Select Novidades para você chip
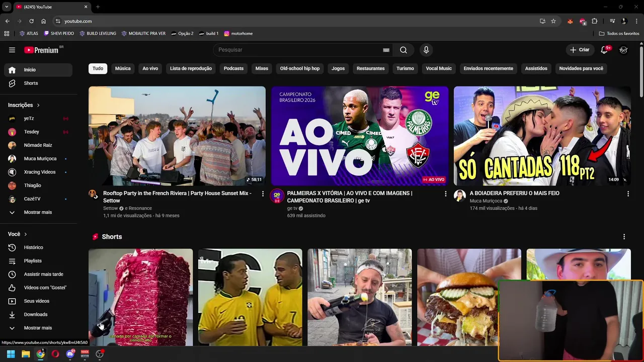This screenshot has width=644, height=362. [581, 68]
